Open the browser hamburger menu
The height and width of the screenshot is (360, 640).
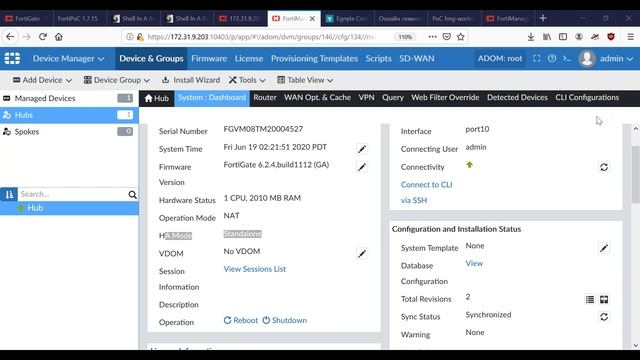(631, 37)
